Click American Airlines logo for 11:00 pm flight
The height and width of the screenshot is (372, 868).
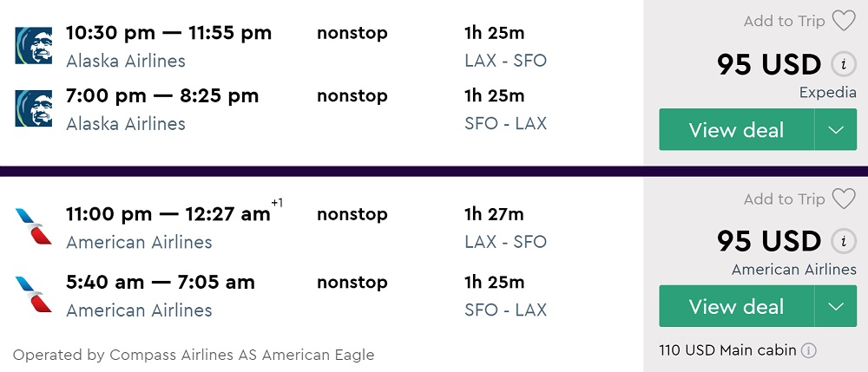[x=33, y=226]
